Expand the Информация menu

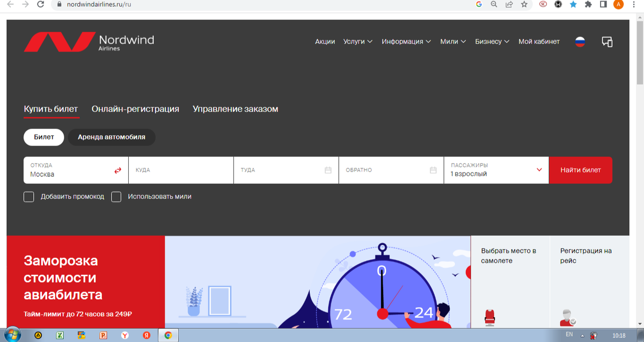coord(406,42)
